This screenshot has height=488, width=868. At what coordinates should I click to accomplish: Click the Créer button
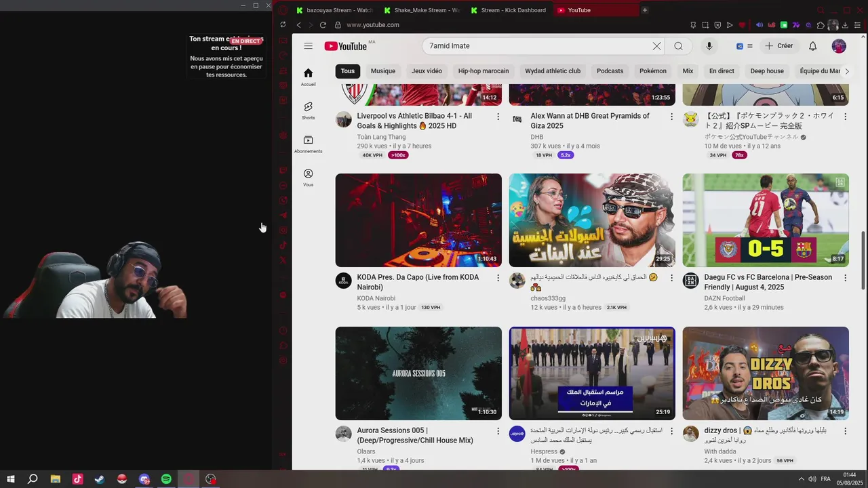[778, 46]
